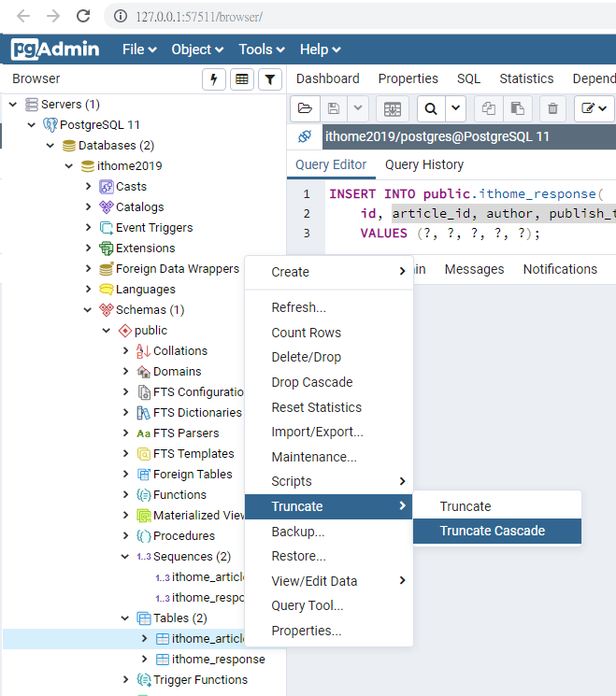Open the Edit dropdown in query toolbar
Image resolution: width=616 pixels, height=696 pixels.
coord(595,108)
